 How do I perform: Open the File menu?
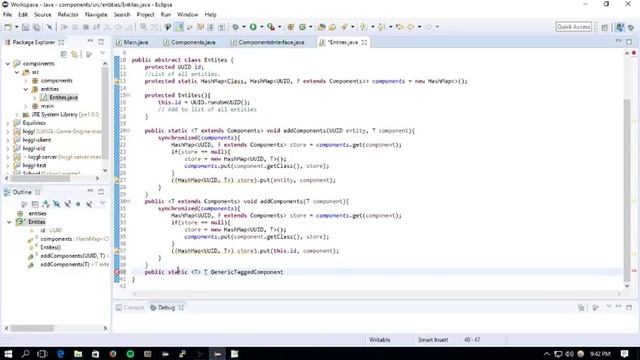click(7, 15)
